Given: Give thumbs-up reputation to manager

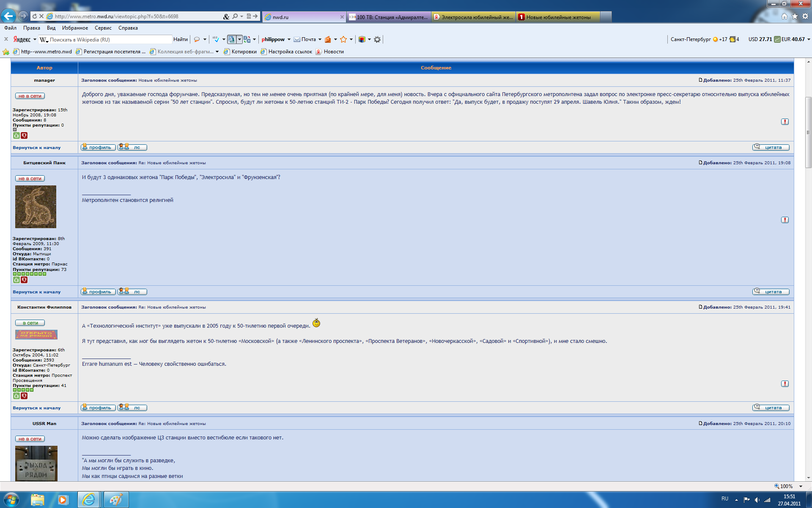Looking at the screenshot, I should [16, 135].
